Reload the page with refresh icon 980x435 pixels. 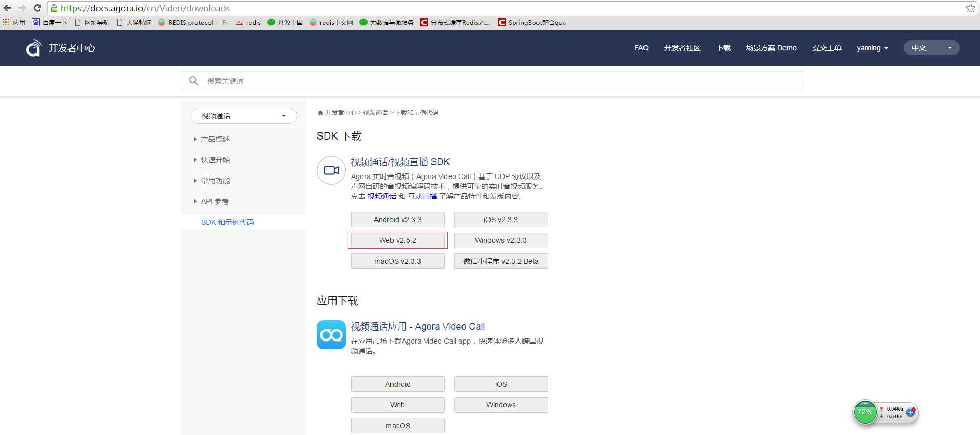tap(37, 8)
